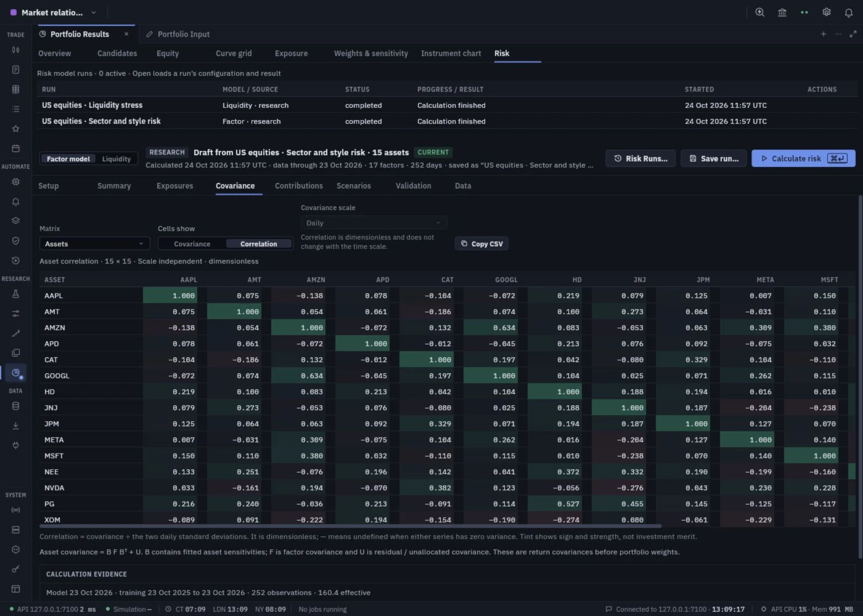Open the candlestick chart icon under TRADE
Image resolution: width=863 pixels, height=616 pixels.
pyautogui.click(x=15, y=50)
